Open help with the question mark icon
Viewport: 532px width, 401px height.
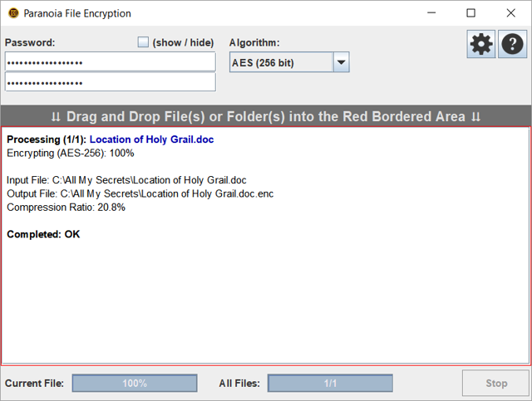click(512, 44)
